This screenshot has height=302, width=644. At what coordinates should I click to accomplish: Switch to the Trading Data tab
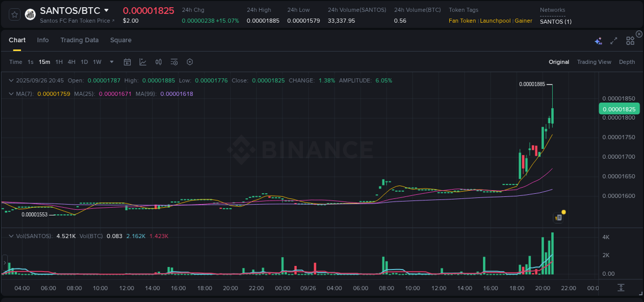tap(79, 40)
